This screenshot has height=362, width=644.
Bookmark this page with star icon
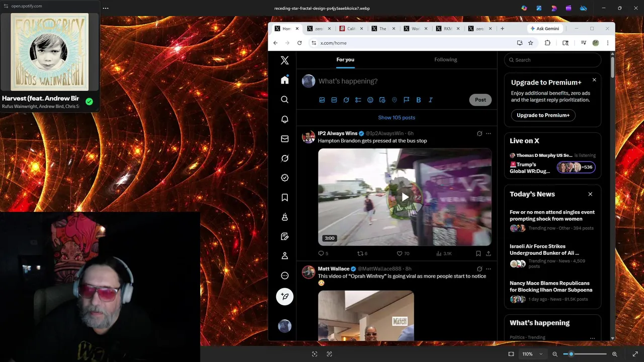coord(530,43)
